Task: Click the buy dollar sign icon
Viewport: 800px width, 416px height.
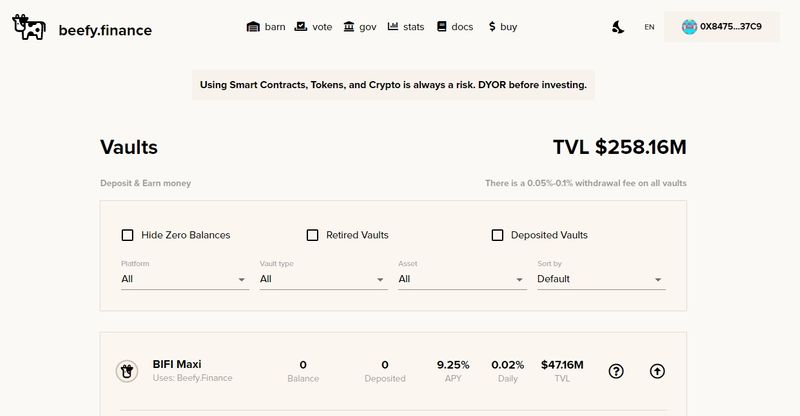Action: tap(492, 27)
